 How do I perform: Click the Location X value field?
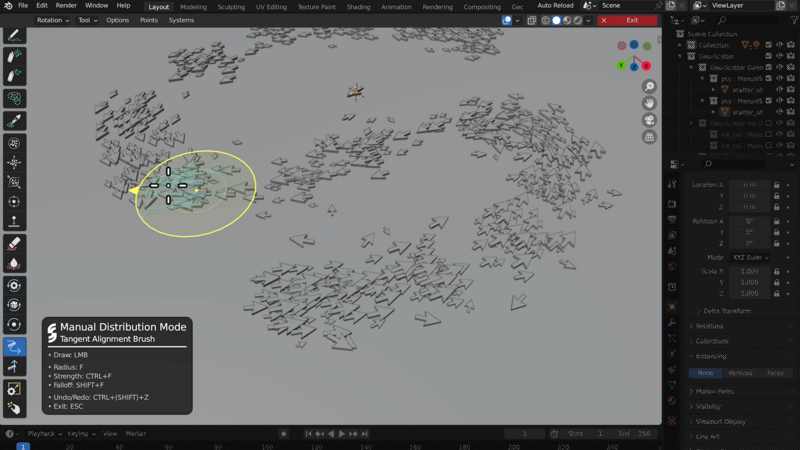click(x=749, y=185)
